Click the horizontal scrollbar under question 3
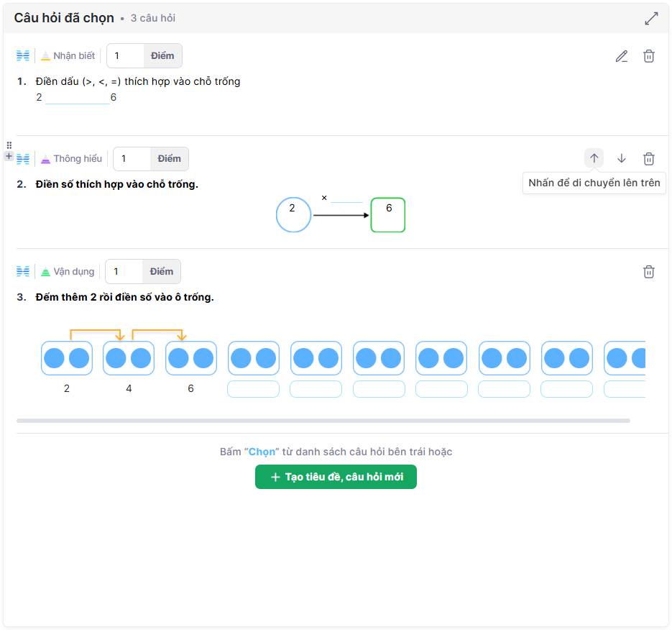The width and height of the screenshot is (672, 630). point(323,421)
